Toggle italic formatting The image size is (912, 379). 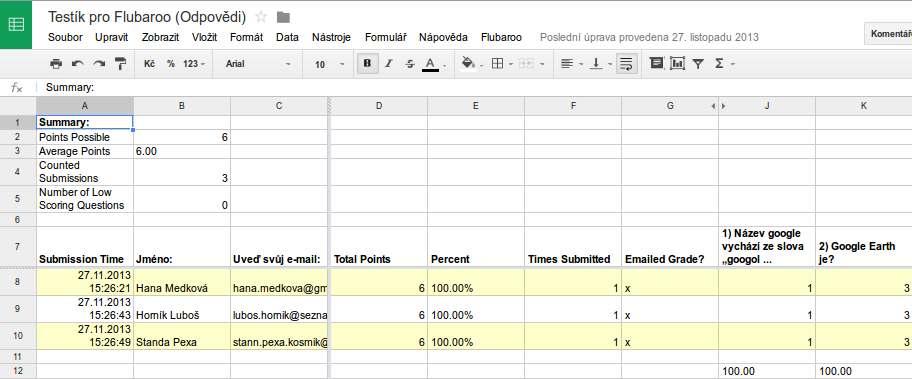pos(389,64)
